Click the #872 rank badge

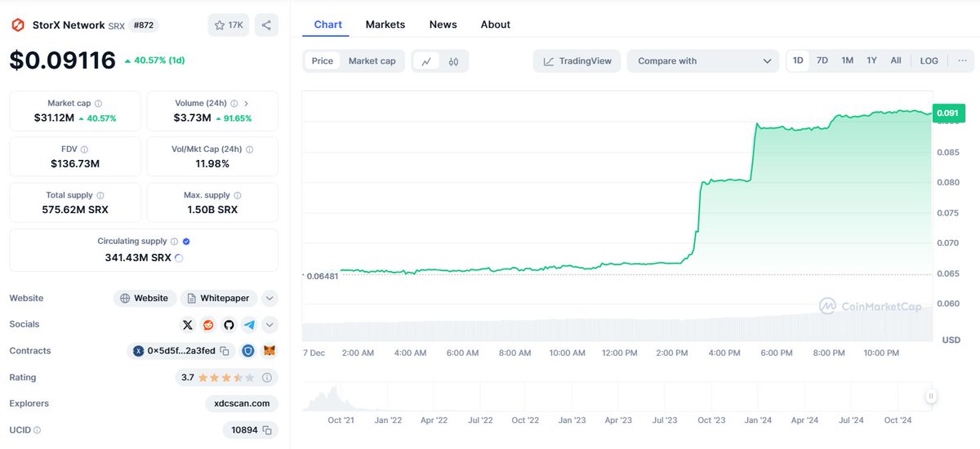pos(143,25)
